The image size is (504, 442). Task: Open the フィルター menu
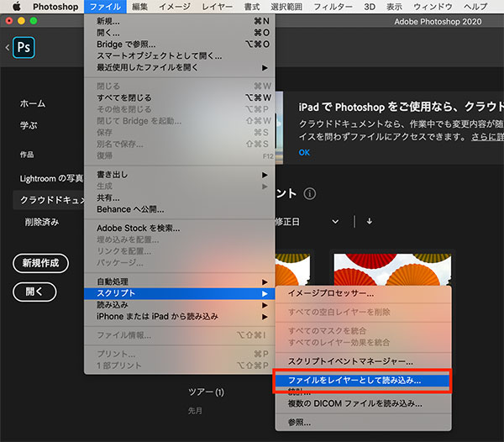(333, 7)
